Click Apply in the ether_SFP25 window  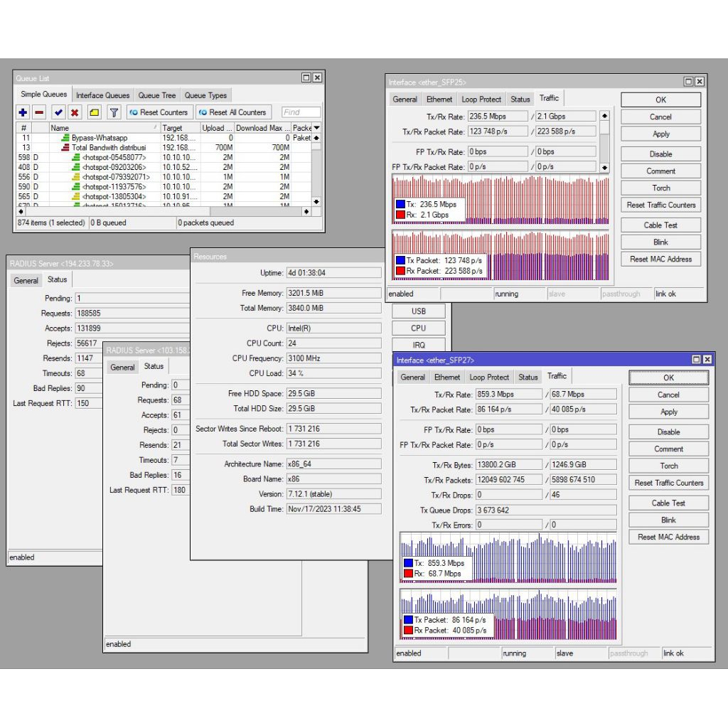660,134
